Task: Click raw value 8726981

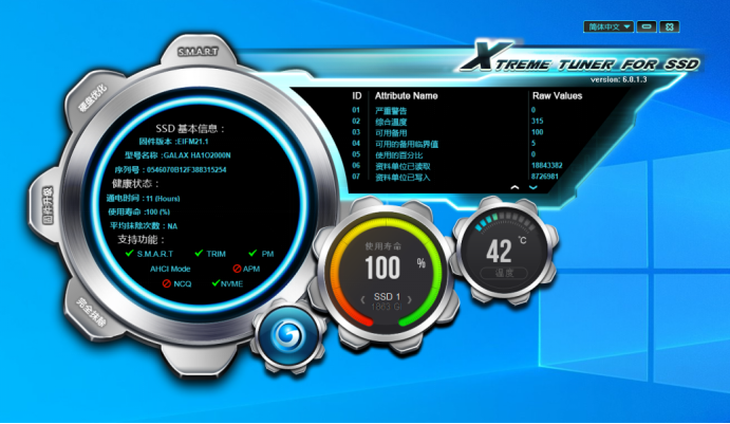Action: tap(545, 176)
